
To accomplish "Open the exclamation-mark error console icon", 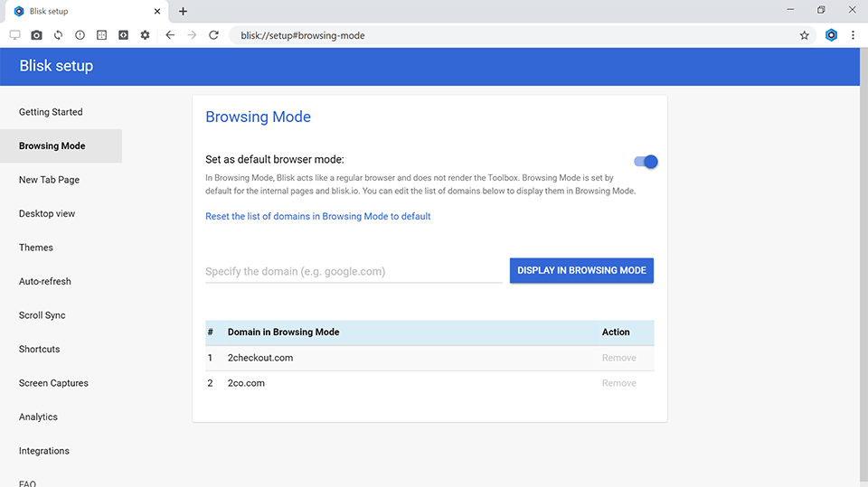I will coord(80,35).
